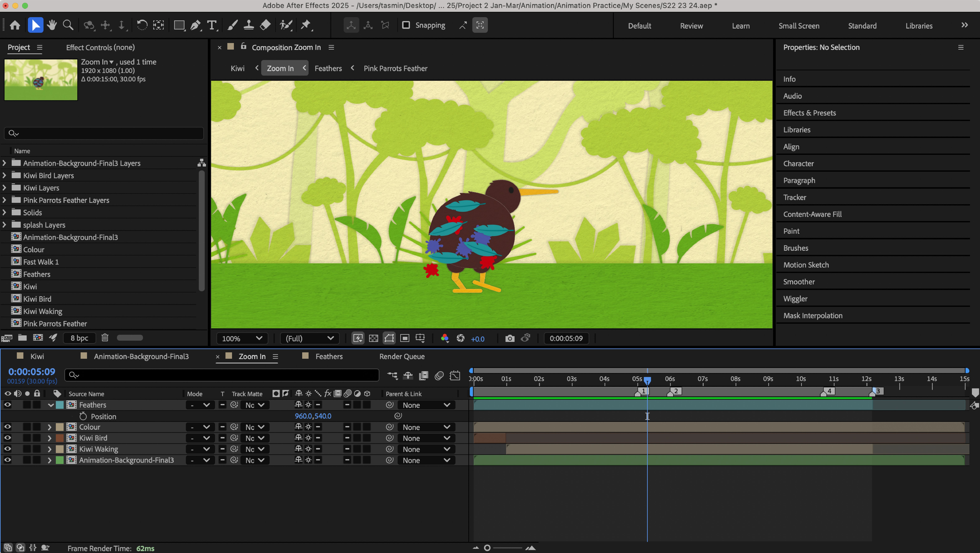This screenshot has width=980, height=553.
Task: Open Parent dropdown for Kiwi Waking layer
Action: [x=426, y=449]
